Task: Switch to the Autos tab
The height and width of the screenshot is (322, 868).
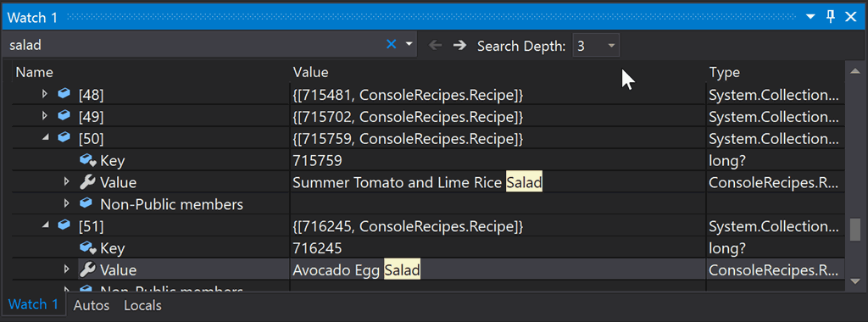Action: [92, 305]
